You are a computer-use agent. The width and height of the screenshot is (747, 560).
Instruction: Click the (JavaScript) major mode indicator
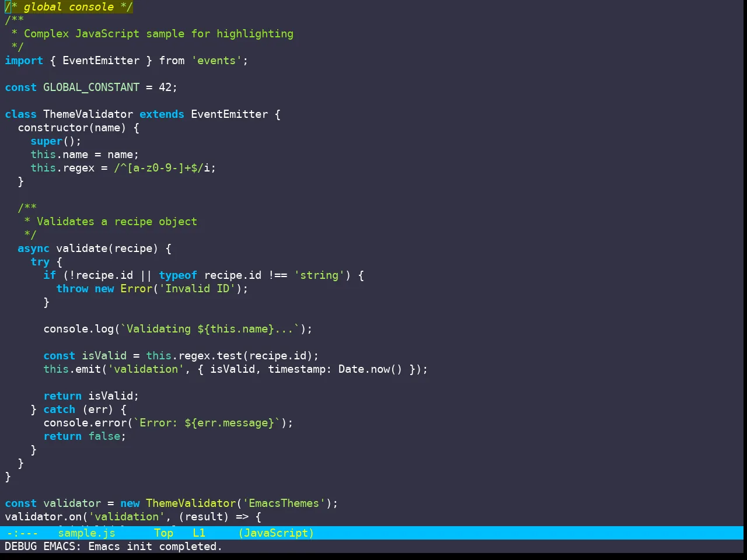[276, 533]
